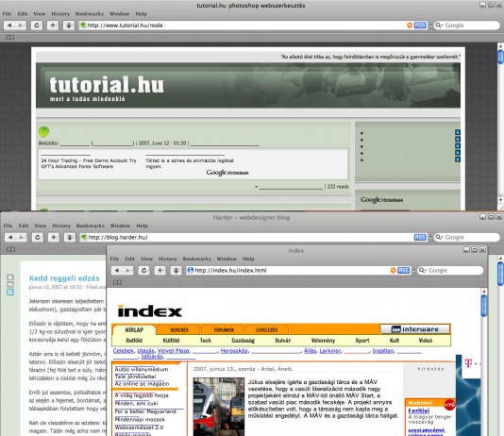
Task: Open Google search dropdown in Harder blog window
Action: click(x=439, y=237)
